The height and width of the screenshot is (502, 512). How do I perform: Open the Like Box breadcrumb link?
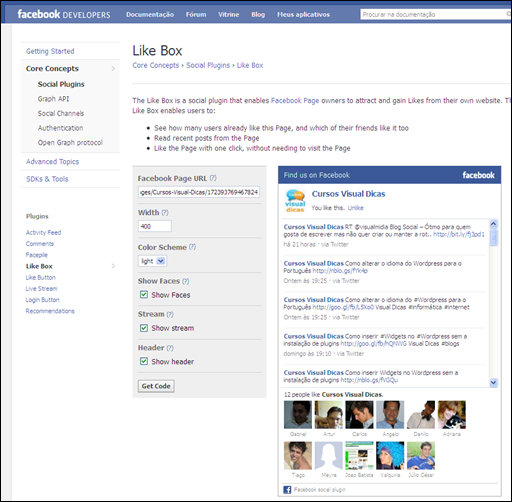click(x=250, y=65)
